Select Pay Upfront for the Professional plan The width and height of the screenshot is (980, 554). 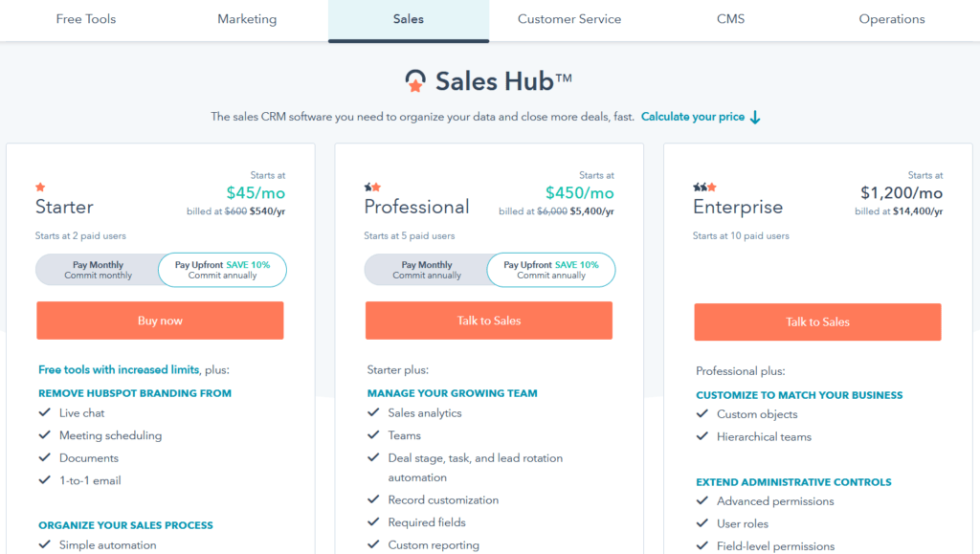tap(551, 270)
